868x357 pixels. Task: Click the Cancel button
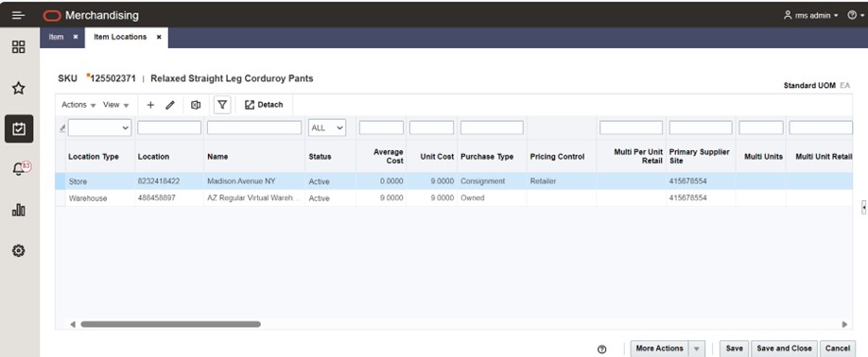pos(838,348)
